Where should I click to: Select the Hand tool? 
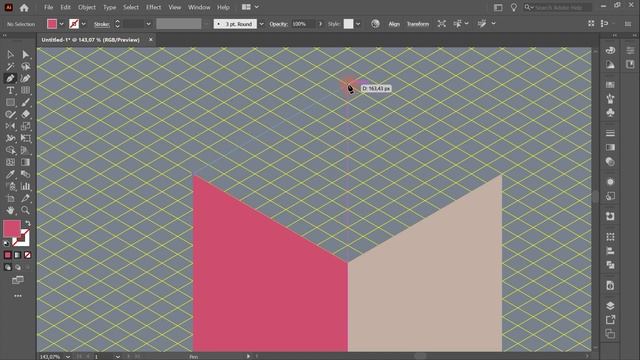10,210
